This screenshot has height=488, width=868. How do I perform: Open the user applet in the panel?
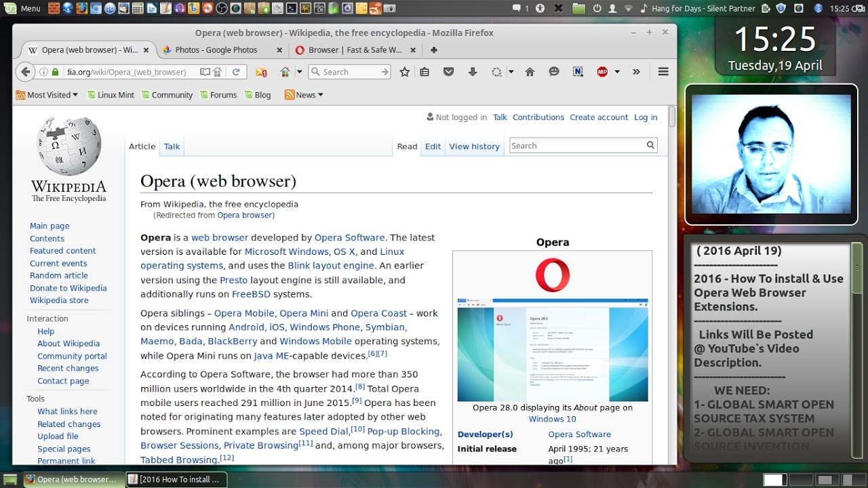[612, 8]
